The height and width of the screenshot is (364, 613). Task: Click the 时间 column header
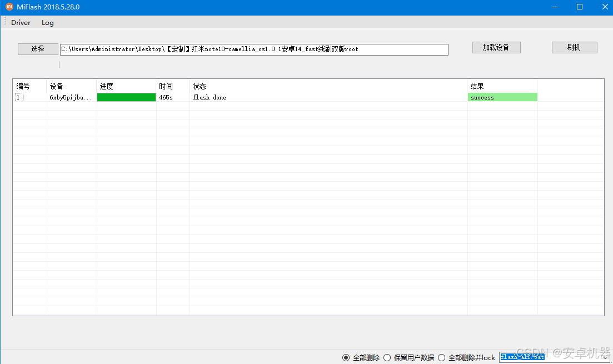point(173,86)
